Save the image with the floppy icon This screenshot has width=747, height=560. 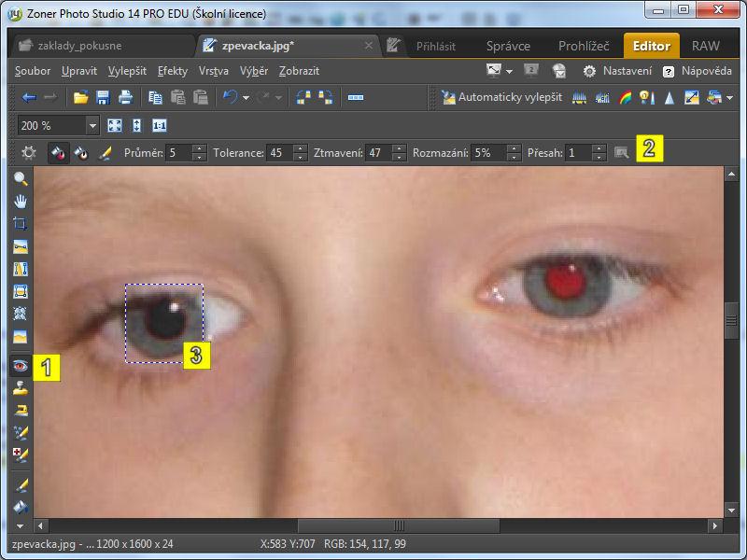click(103, 98)
